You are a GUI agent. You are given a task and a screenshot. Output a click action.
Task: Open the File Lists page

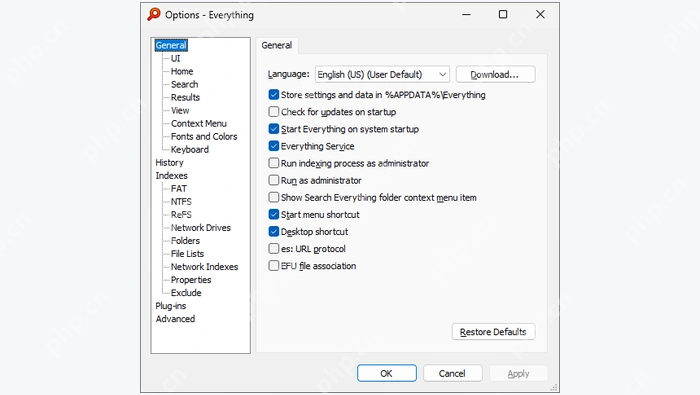pyautogui.click(x=188, y=254)
